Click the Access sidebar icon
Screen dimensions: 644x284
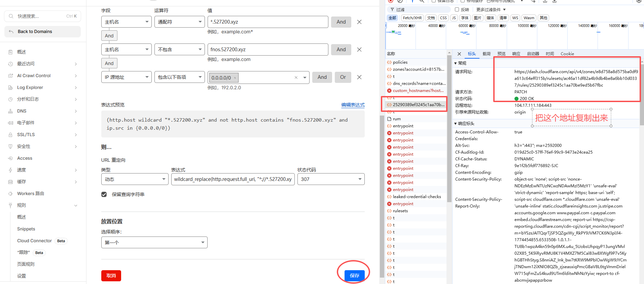[10, 158]
